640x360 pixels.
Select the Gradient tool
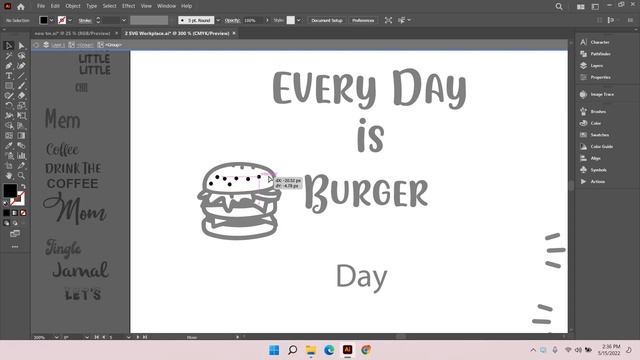pos(21,136)
